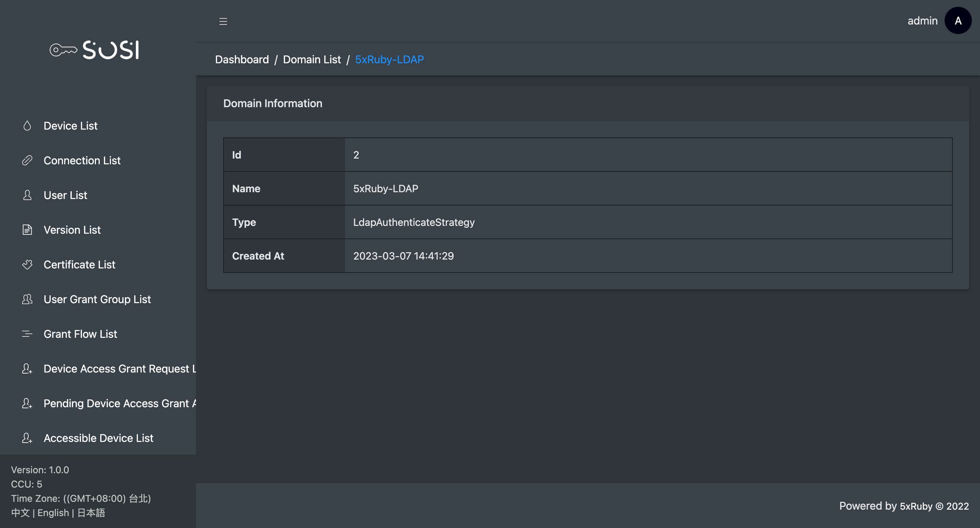
Task: Switch language to 日本語
Action: (x=91, y=512)
